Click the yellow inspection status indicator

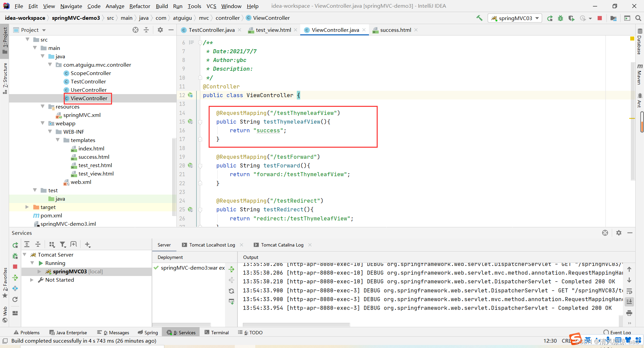point(632,39)
